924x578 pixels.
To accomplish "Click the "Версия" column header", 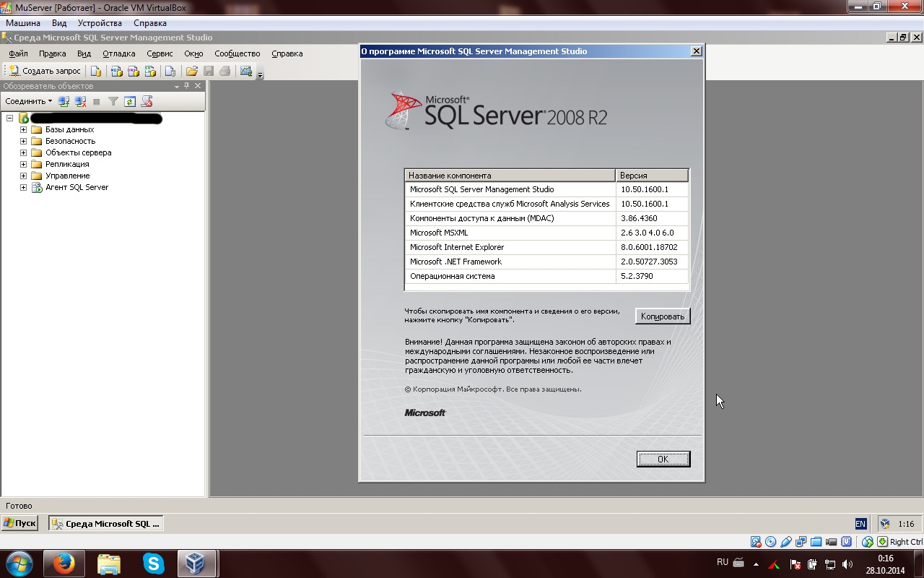I will [x=653, y=176].
